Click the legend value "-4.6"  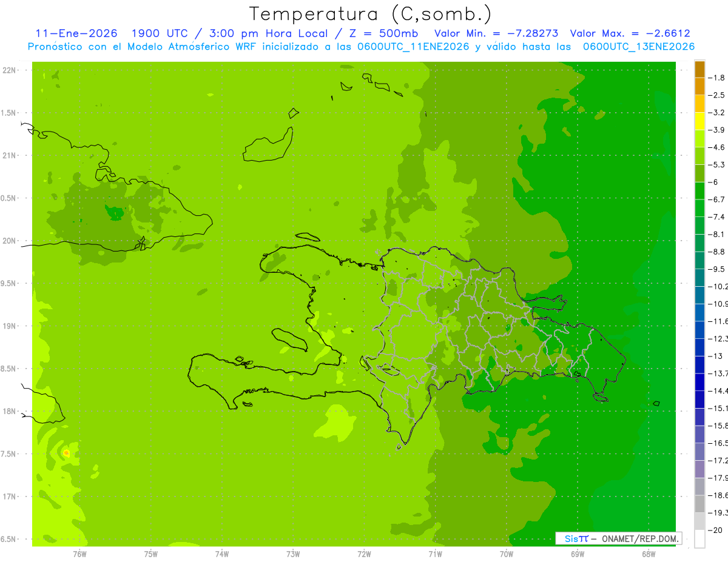point(718,147)
